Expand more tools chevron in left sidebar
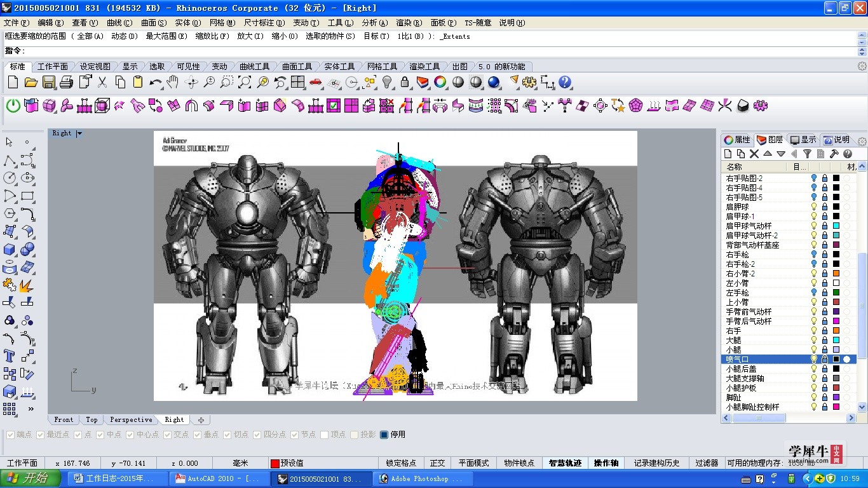868x488 pixels. [31, 409]
